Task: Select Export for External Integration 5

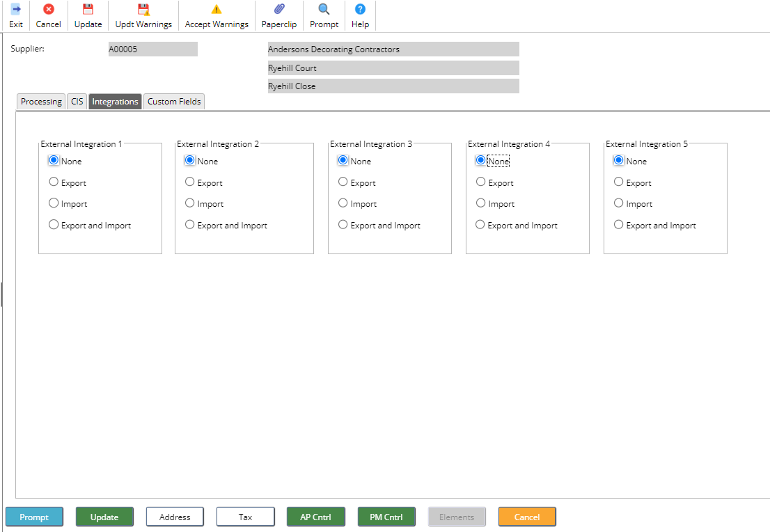Action: tap(619, 182)
